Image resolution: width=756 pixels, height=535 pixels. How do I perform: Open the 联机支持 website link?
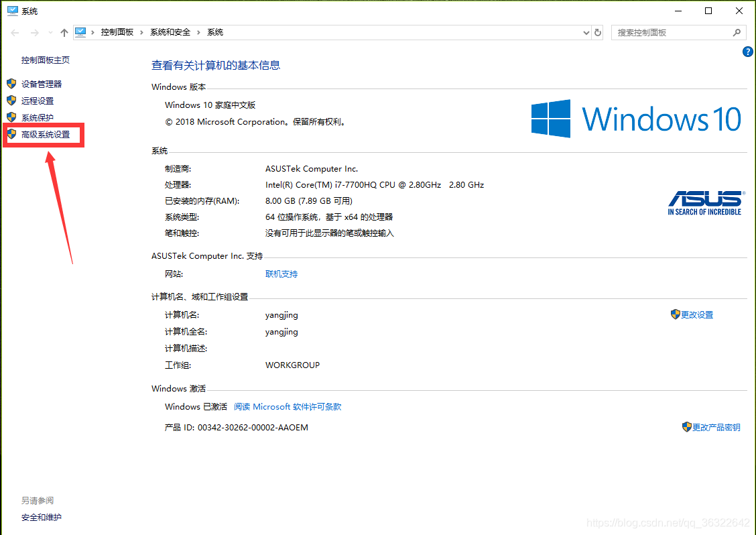click(281, 274)
